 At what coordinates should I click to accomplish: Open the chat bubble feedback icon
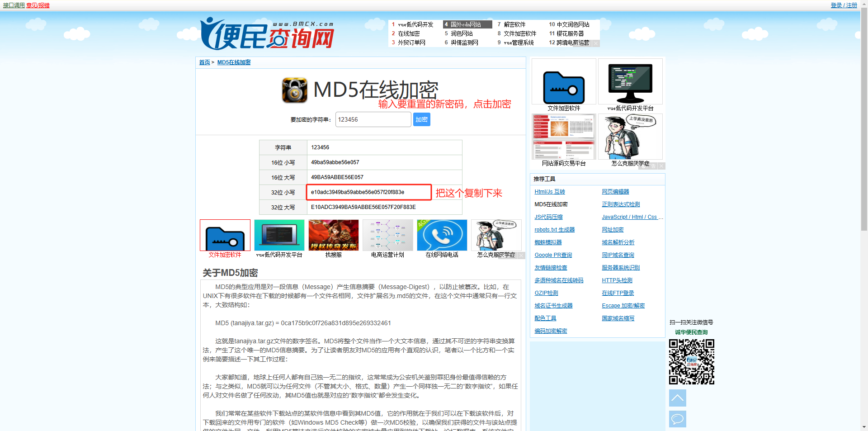click(x=677, y=419)
